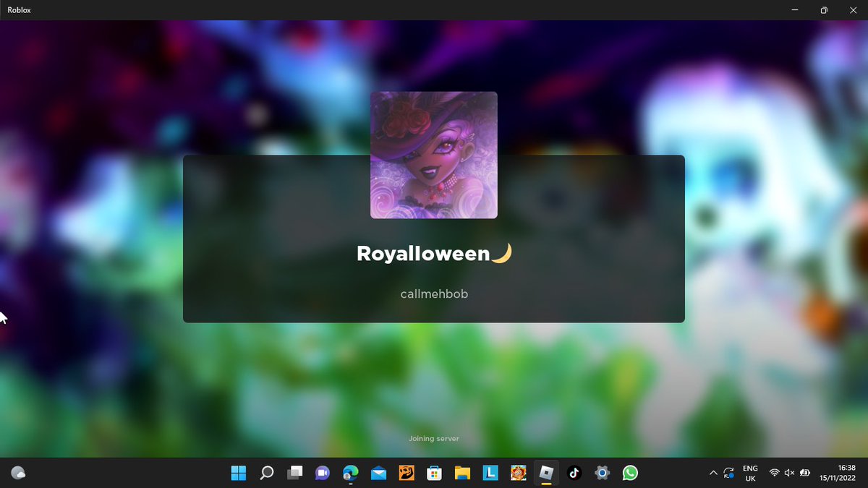Open the game icon left of Roblox
This screenshot has width=868, height=488.
coord(518,473)
